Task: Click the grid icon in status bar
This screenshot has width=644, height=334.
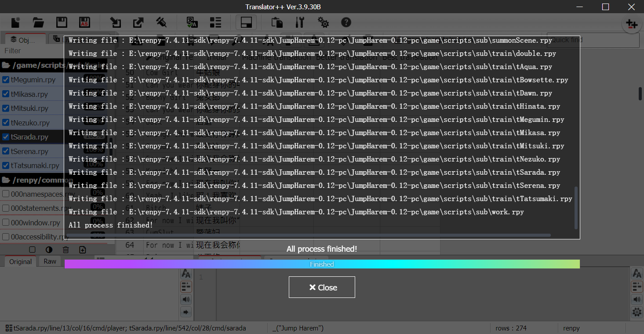Action: coord(9,328)
